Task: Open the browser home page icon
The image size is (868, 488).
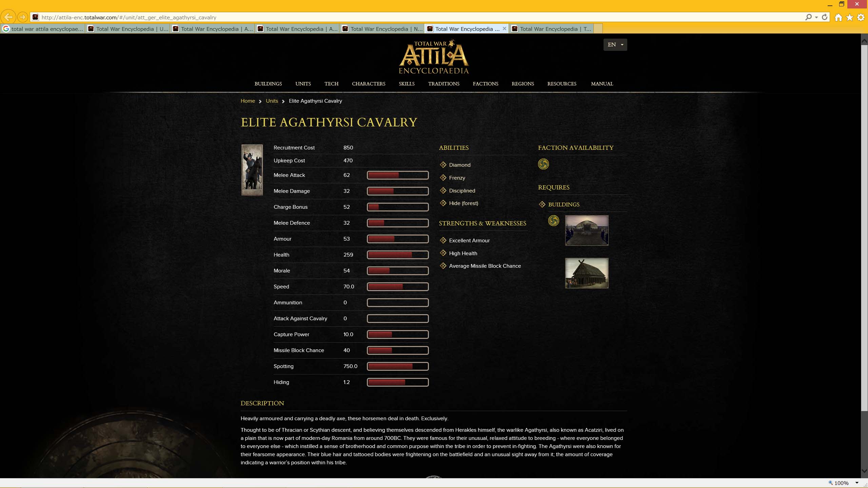Action: 838,17
